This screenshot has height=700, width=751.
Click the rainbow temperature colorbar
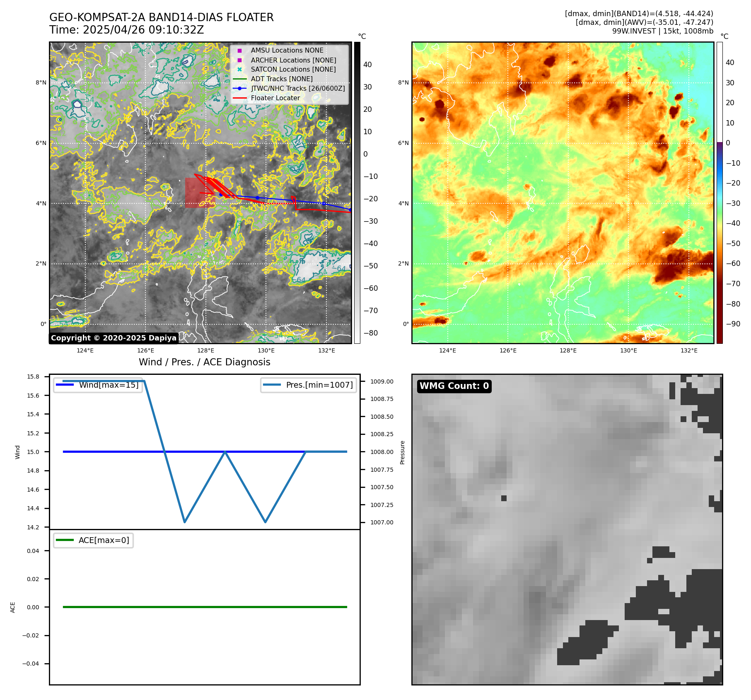(x=720, y=193)
